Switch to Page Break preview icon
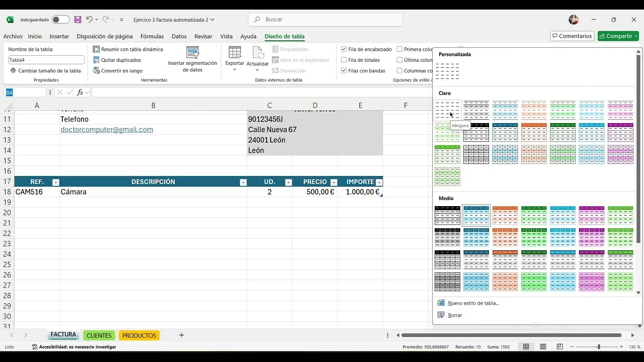This screenshot has width=644, height=362. [559, 347]
